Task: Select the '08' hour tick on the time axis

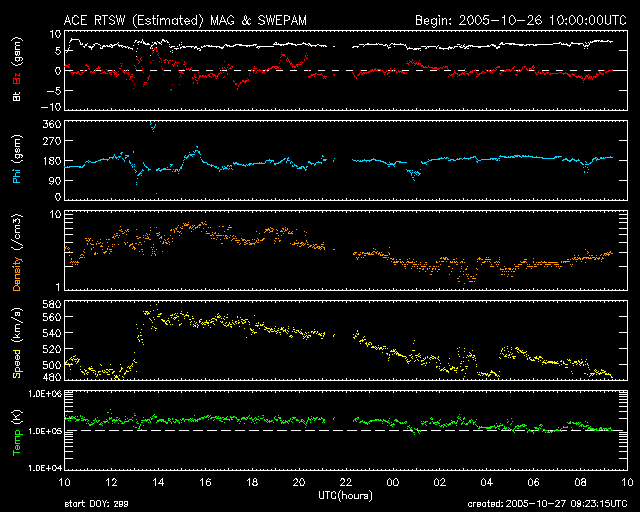Action: [580, 482]
